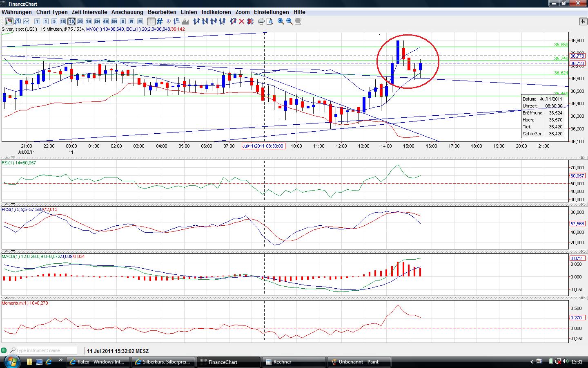Viewport: 588px width, 368px height.
Task: Expand the Momentum panel with up arrow
Action: point(7,297)
